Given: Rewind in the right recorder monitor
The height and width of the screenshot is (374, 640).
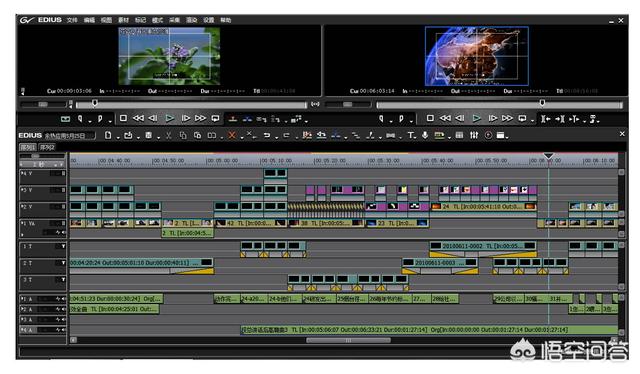Looking at the screenshot, I should [x=445, y=118].
